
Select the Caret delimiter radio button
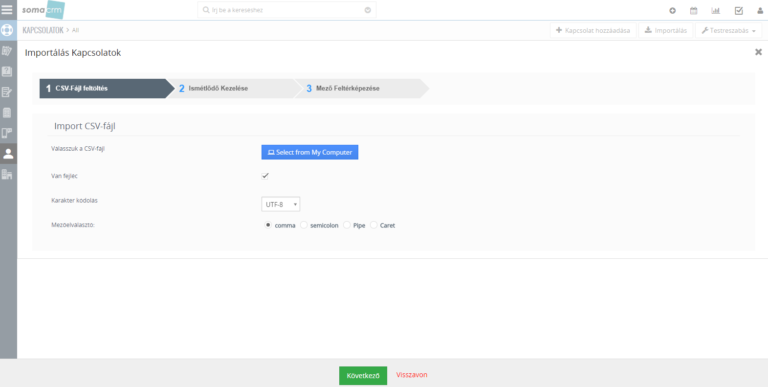point(374,225)
